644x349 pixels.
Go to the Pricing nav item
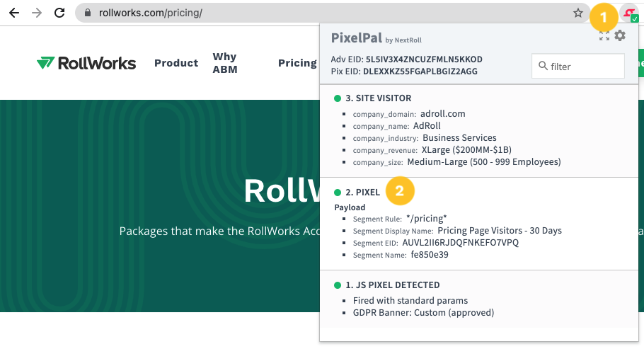[x=297, y=63]
